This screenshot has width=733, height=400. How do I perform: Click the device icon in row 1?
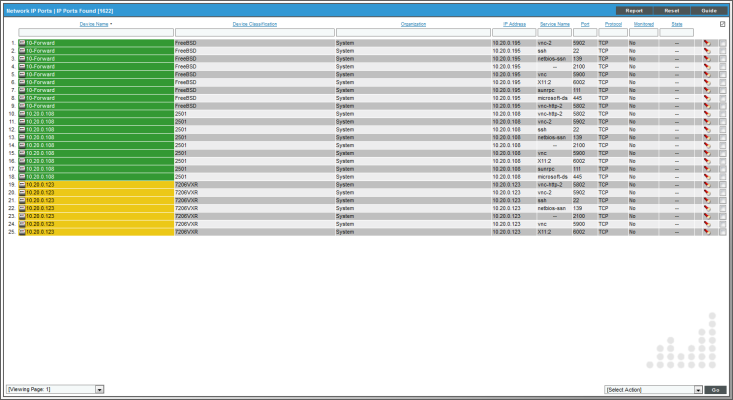22,43
